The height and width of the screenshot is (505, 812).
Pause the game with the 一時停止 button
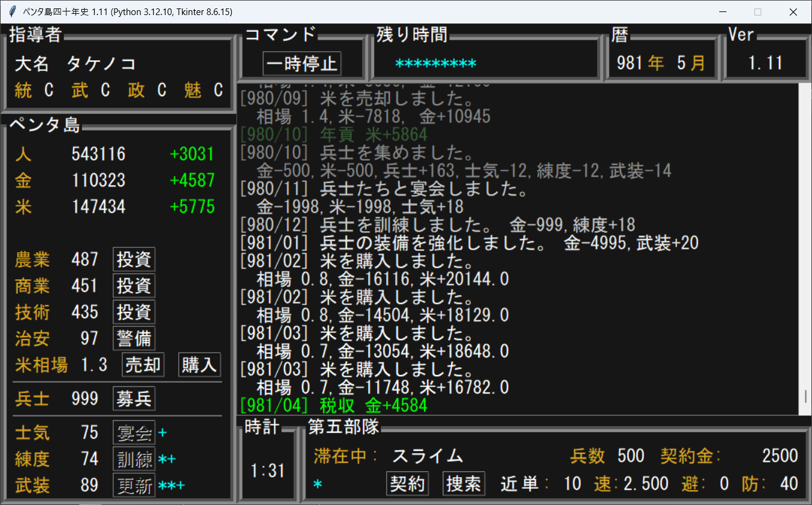click(x=301, y=63)
